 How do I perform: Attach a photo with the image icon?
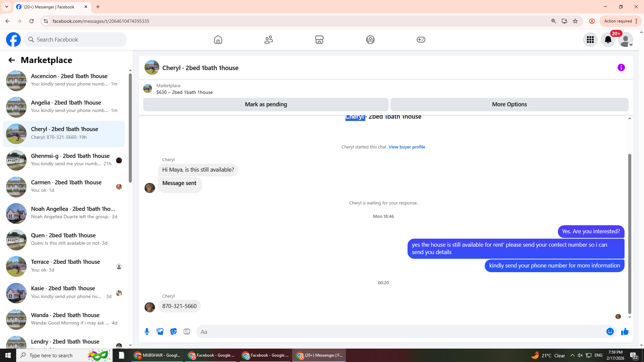160,331
